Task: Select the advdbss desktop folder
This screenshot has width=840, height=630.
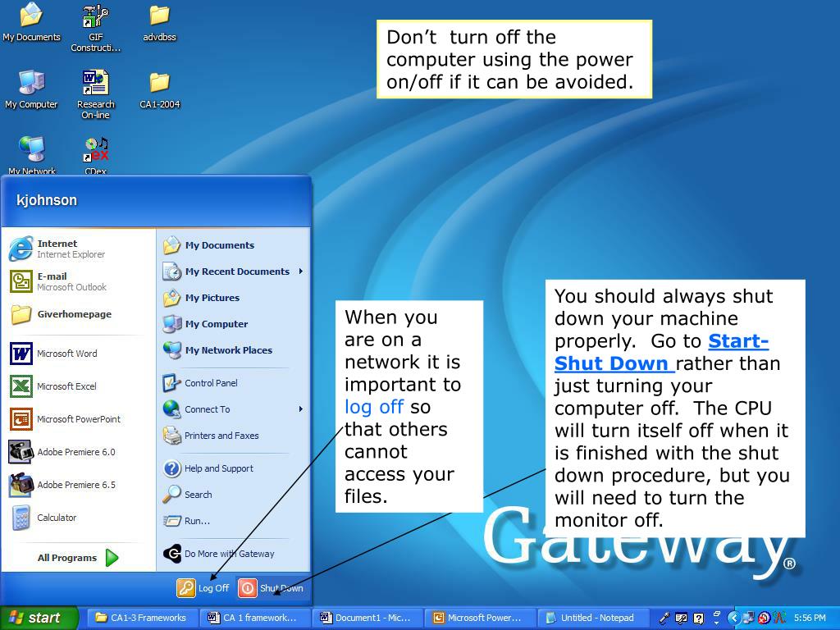Action: point(160,23)
